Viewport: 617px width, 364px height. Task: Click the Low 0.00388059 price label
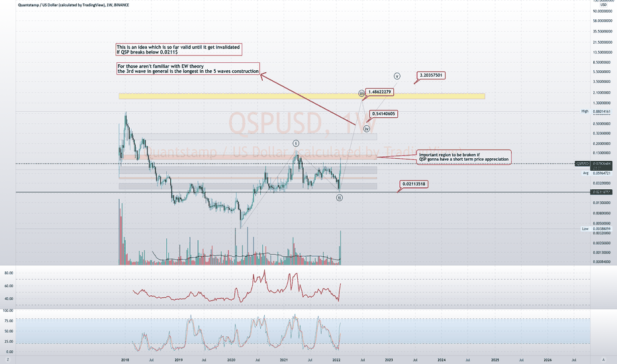(x=596, y=228)
